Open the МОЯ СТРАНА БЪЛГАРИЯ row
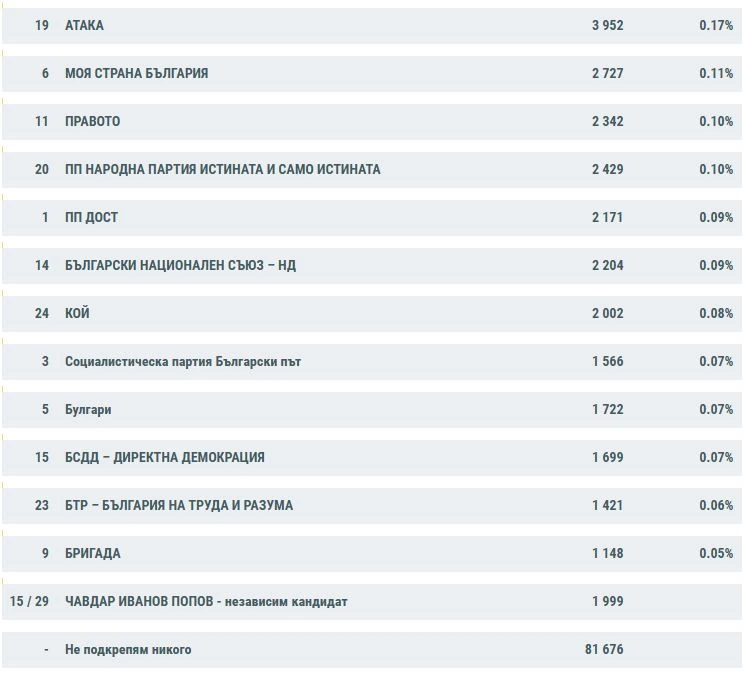The height and width of the screenshot is (680, 744). [372, 74]
